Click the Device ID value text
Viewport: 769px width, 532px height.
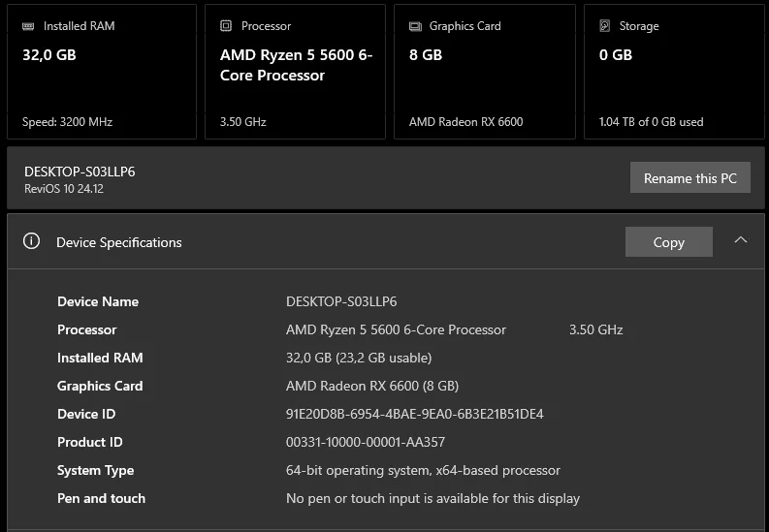pyautogui.click(x=414, y=414)
